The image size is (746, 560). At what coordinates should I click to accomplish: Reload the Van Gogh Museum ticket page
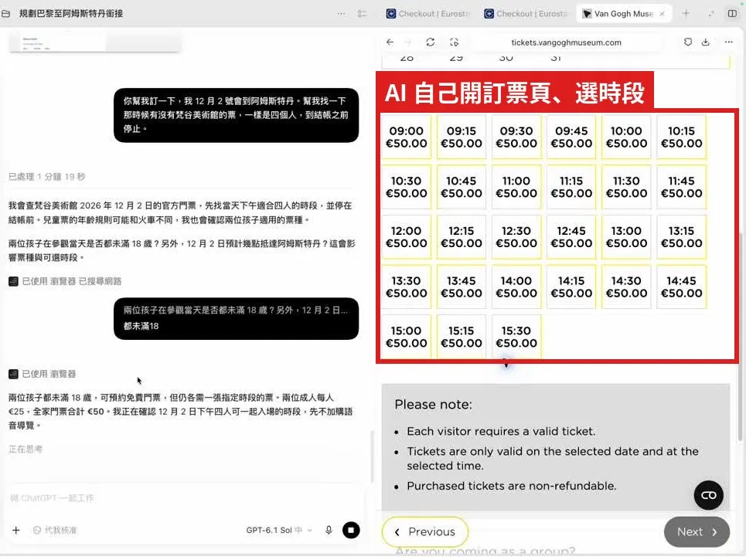pyautogui.click(x=430, y=42)
